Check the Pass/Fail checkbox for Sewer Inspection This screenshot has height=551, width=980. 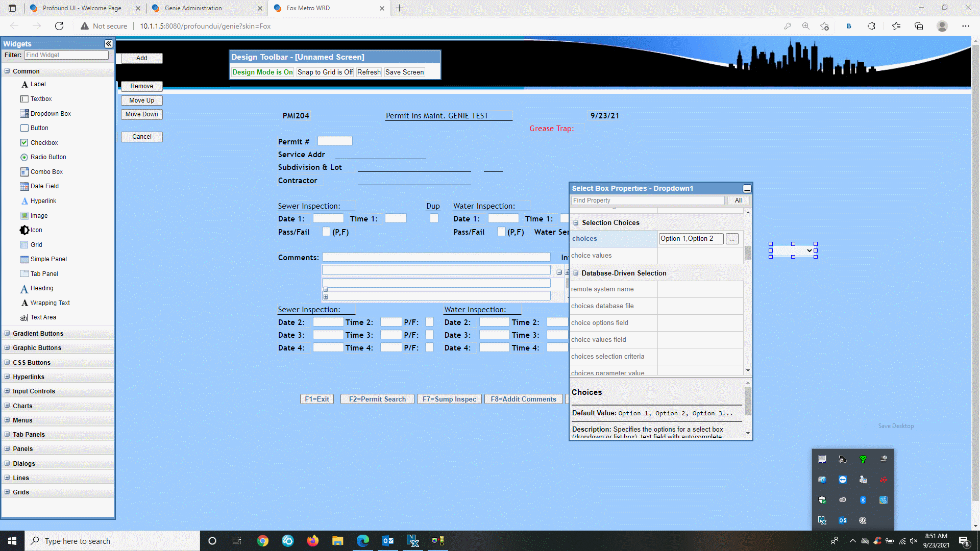click(325, 232)
